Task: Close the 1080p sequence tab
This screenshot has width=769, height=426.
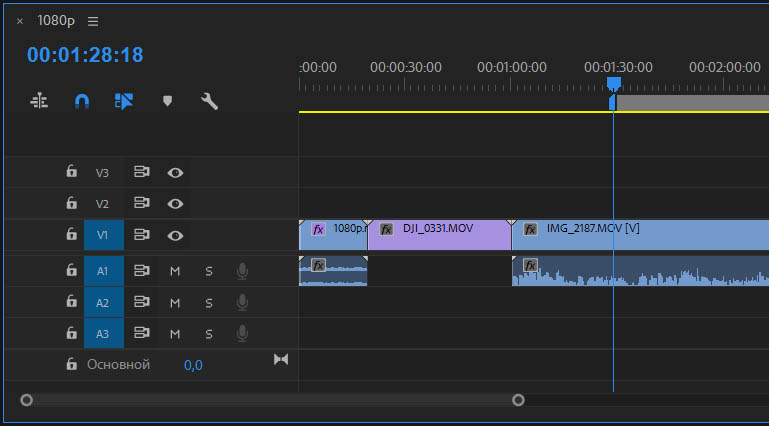Action: (20, 21)
